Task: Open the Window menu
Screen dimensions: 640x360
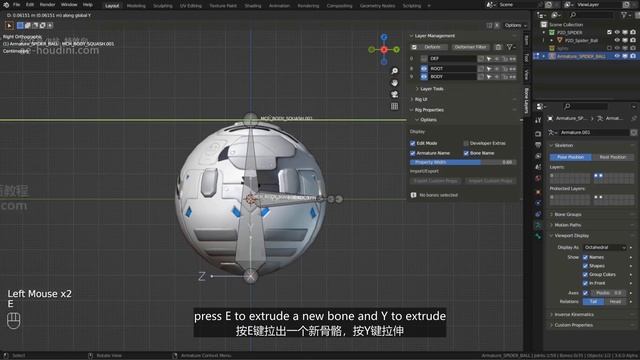Action: click(69, 4)
